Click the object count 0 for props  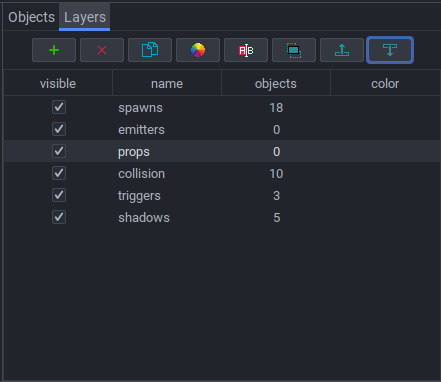(x=277, y=152)
